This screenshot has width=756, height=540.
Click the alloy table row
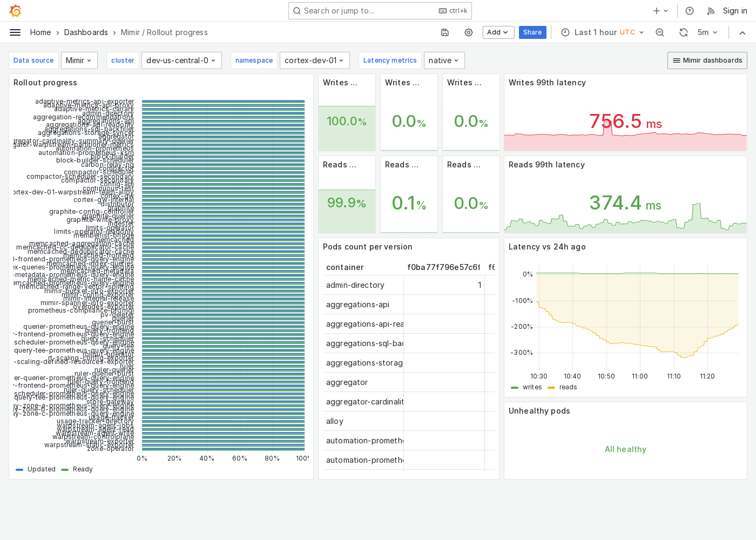(409, 421)
